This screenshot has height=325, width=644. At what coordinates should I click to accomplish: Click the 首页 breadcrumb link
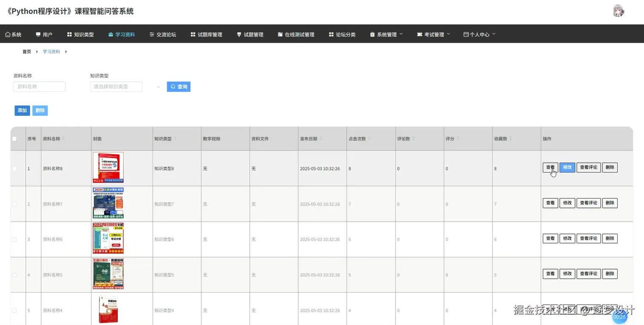tap(27, 52)
